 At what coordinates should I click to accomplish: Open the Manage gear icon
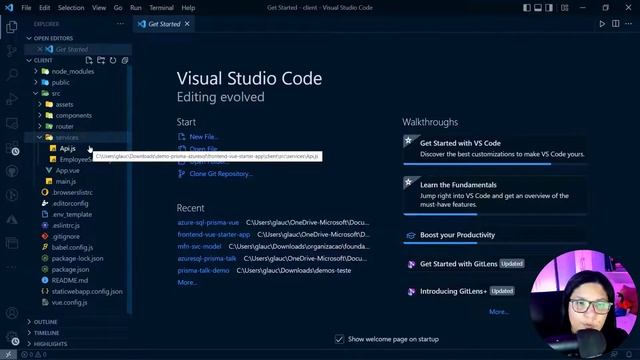click(x=12, y=337)
